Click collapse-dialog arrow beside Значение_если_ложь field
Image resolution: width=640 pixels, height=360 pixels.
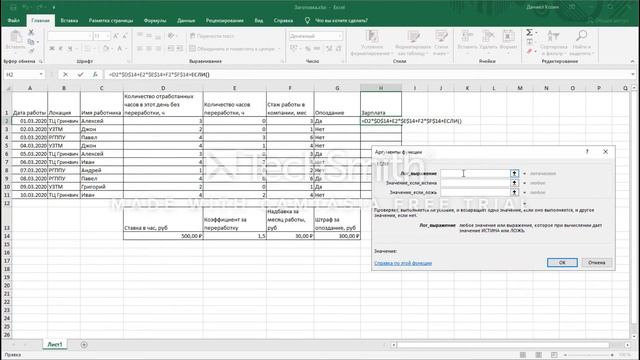pyautogui.click(x=514, y=192)
